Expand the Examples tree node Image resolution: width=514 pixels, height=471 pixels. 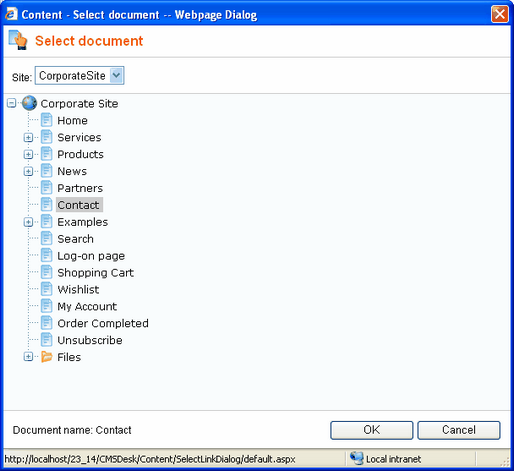[x=28, y=222]
